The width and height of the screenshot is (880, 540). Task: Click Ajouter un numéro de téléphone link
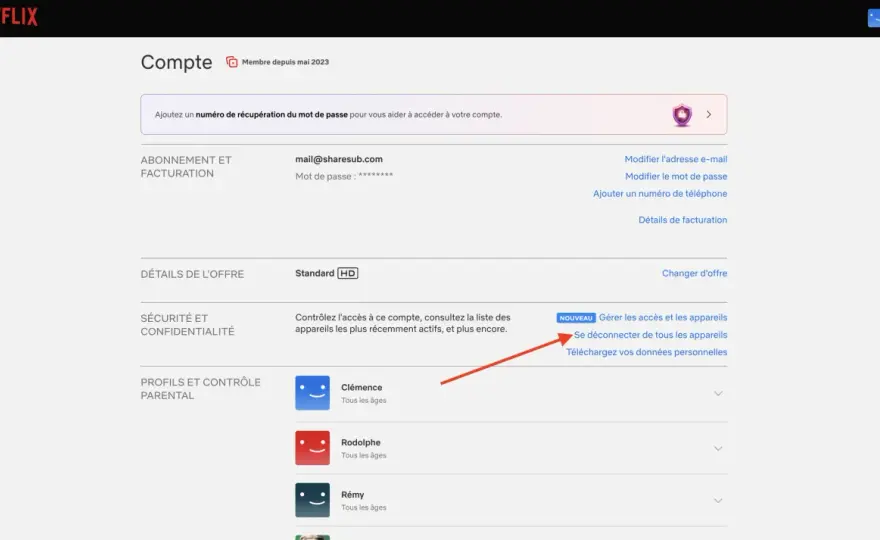tap(660, 194)
